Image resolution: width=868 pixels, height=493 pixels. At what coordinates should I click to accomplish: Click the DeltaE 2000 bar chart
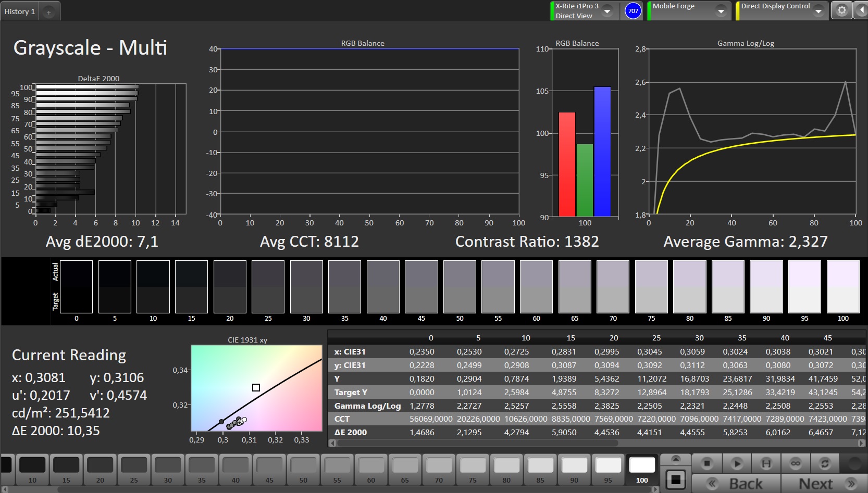tap(110, 149)
